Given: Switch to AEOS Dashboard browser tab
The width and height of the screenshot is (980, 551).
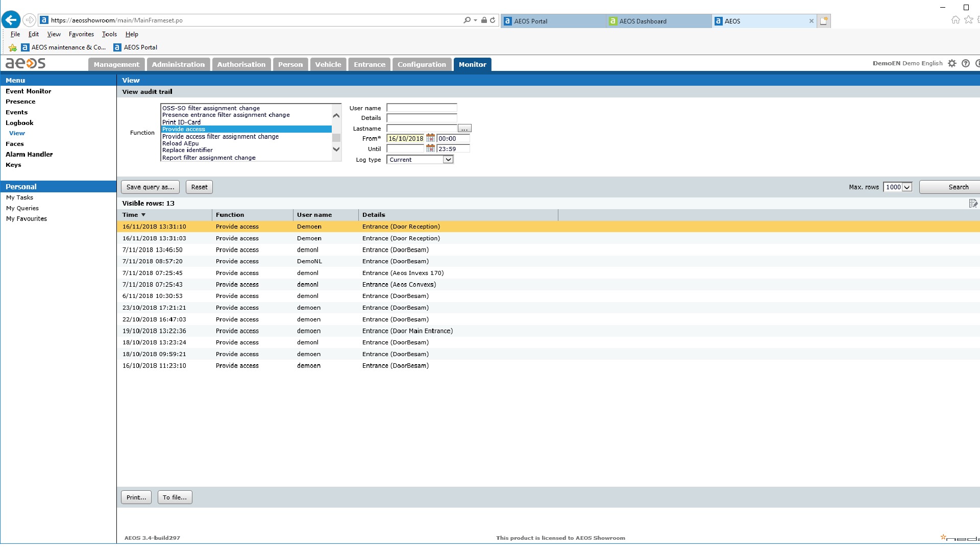Looking at the screenshot, I should tap(658, 21).
